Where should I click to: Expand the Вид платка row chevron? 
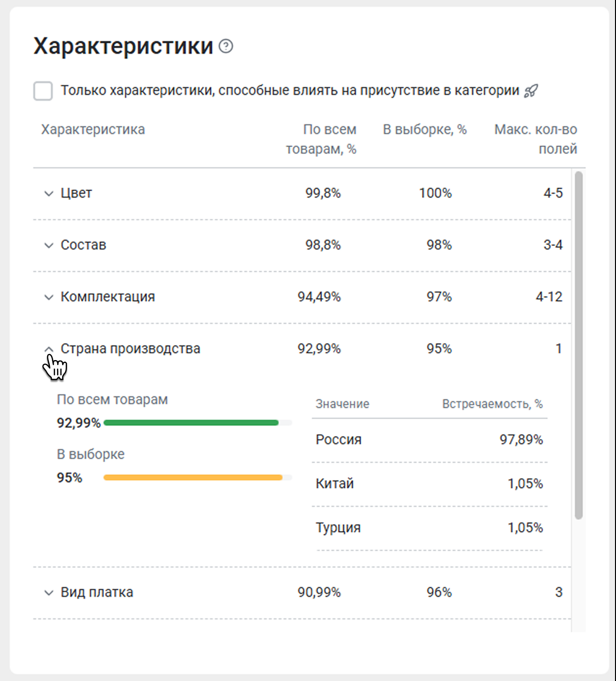tap(49, 593)
